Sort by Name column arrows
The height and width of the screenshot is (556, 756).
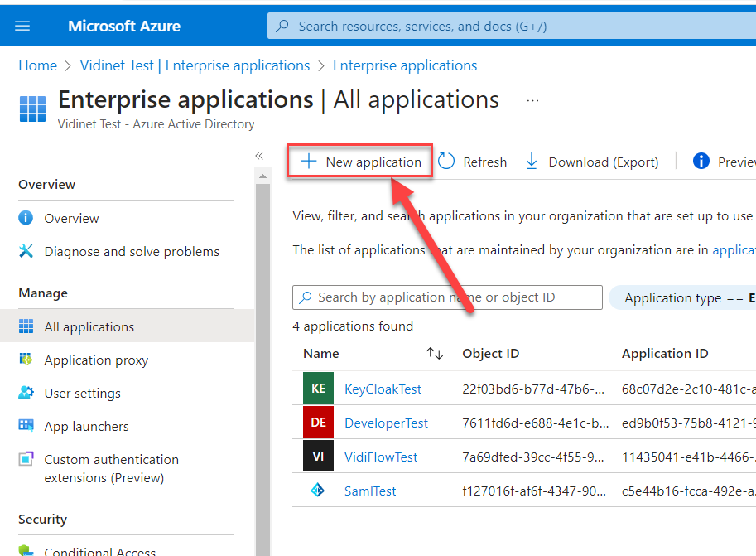435,354
